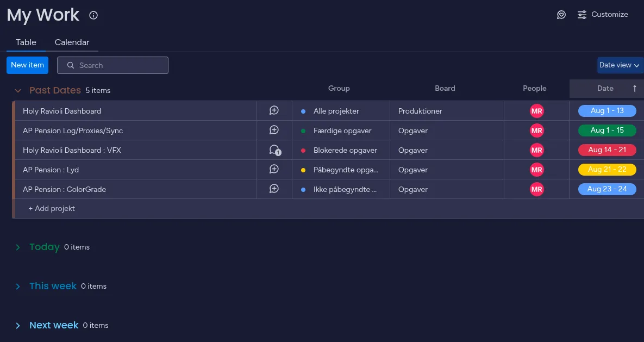Open the Date view dropdown
This screenshot has height=342, width=644.
click(x=619, y=65)
